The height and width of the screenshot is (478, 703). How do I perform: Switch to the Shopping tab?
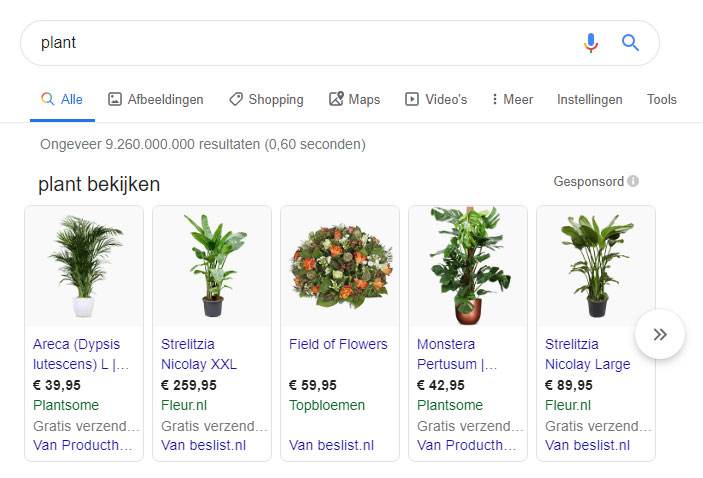pyautogui.click(x=266, y=99)
